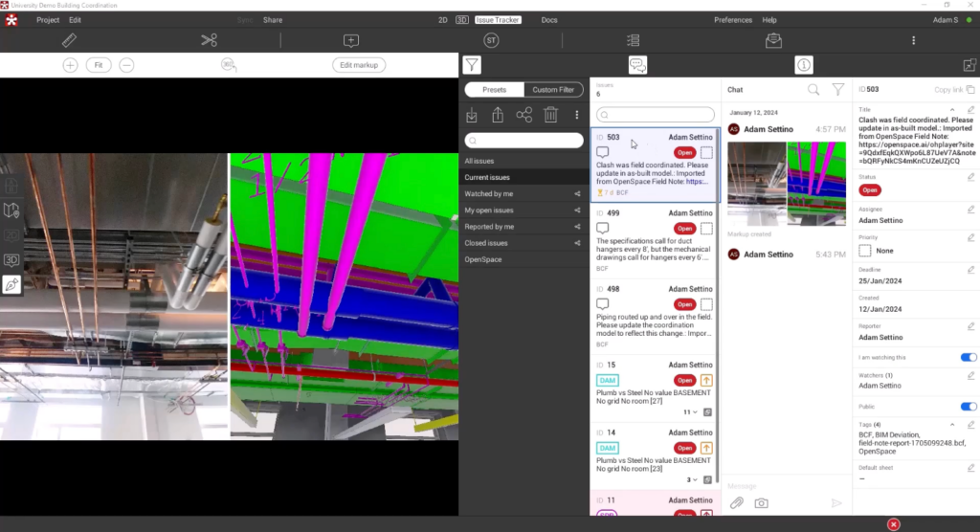The width and height of the screenshot is (980, 532).
Task: Collapse the Title field chevron
Action: click(x=952, y=110)
